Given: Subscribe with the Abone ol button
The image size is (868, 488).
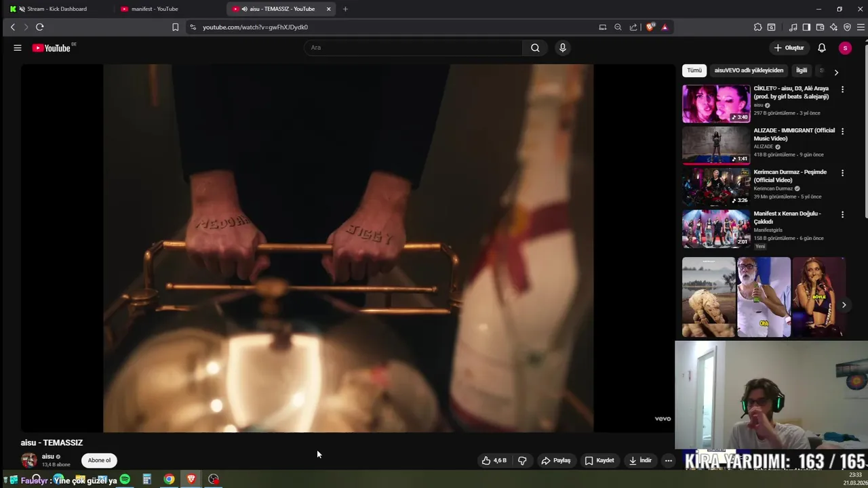Looking at the screenshot, I should 99,460.
